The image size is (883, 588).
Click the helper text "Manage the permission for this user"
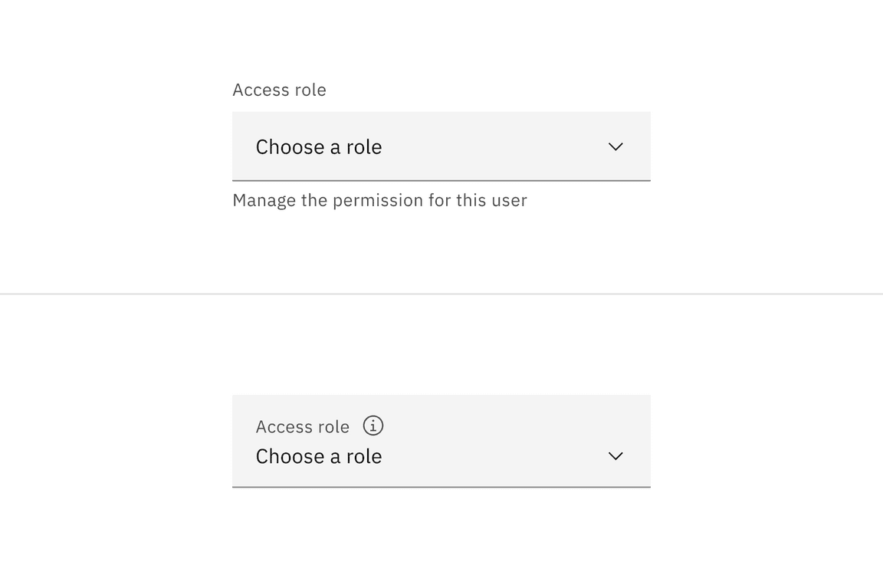pyautogui.click(x=379, y=200)
